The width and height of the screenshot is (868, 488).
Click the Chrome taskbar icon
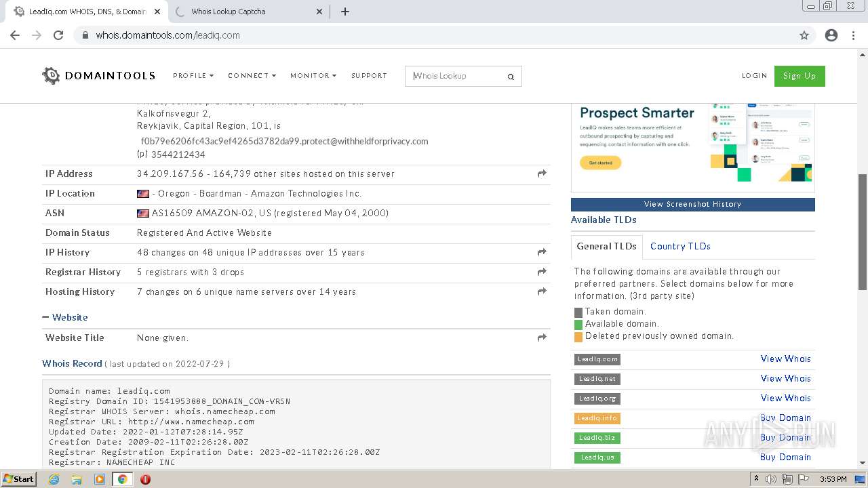(122, 479)
